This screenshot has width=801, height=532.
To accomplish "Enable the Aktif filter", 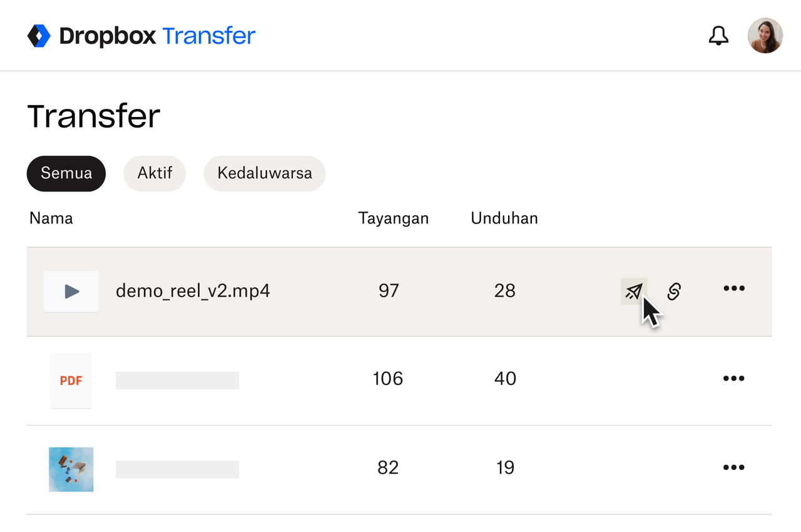I will (154, 173).
